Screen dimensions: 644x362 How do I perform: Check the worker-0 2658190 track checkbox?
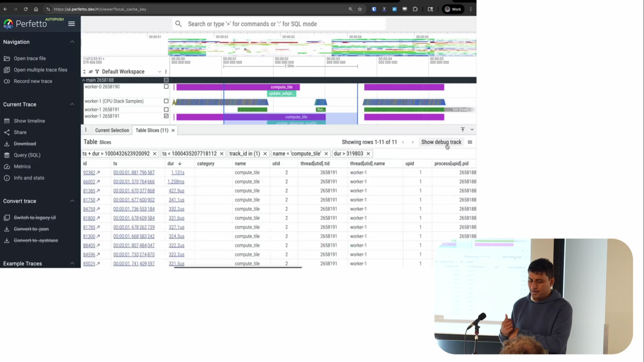(166, 87)
